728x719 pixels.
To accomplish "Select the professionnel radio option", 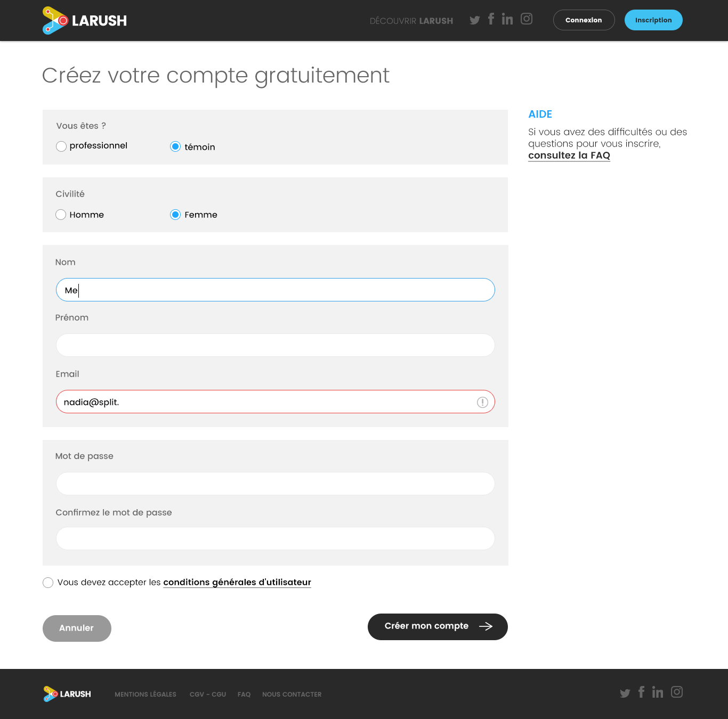I will [61, 146].
